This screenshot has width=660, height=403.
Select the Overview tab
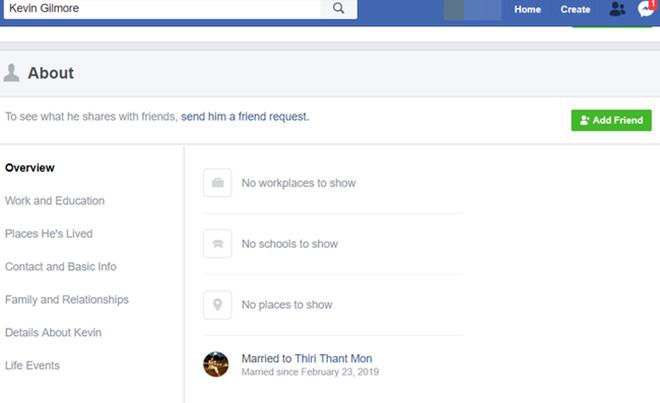(x=30, y=168)
